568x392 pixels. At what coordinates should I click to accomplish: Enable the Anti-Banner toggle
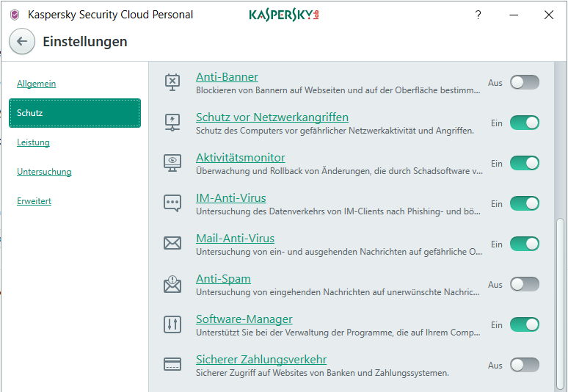click(525, 82)
